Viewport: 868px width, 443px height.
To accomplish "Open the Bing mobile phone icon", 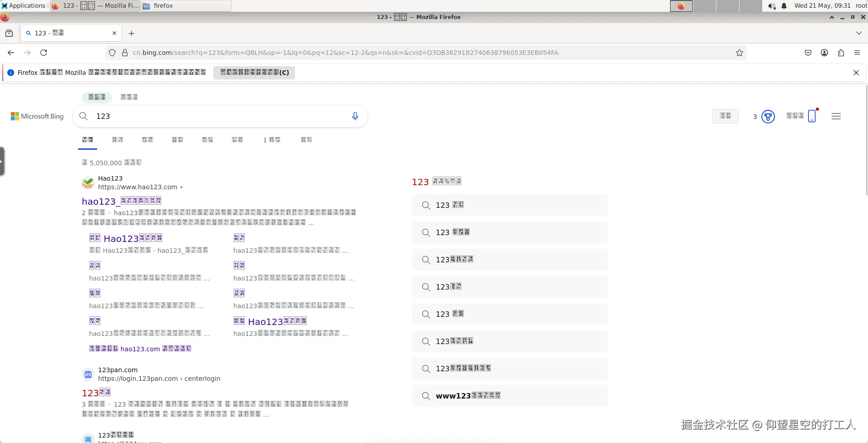I will 812,116.
